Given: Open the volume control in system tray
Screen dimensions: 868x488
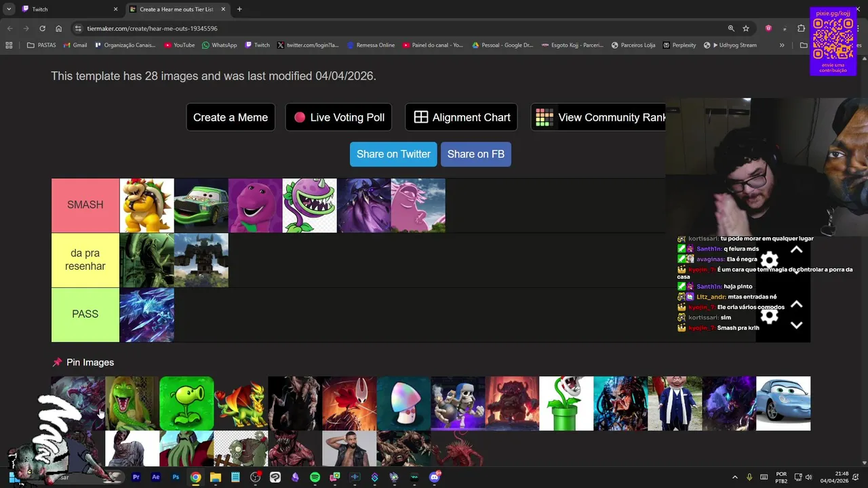Looking at the screenshot, I should (x=808, y=477).
